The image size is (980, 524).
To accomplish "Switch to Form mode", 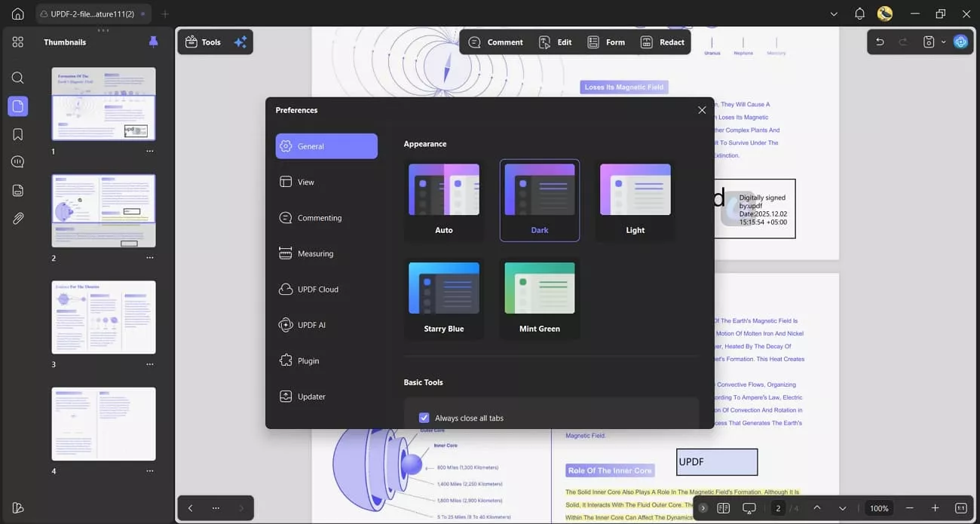I will pos(606,42).
